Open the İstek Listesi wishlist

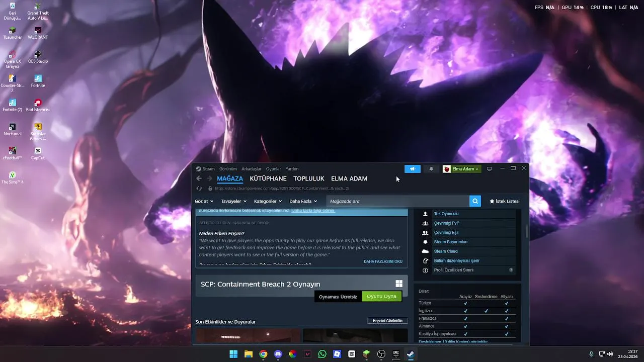tap(505, 201)
